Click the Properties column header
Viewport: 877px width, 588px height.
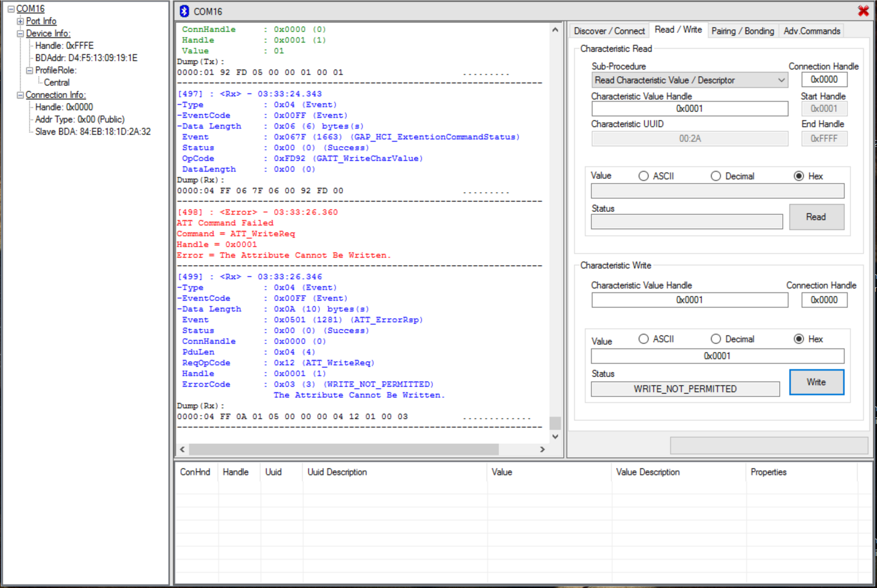click(802, 472)
